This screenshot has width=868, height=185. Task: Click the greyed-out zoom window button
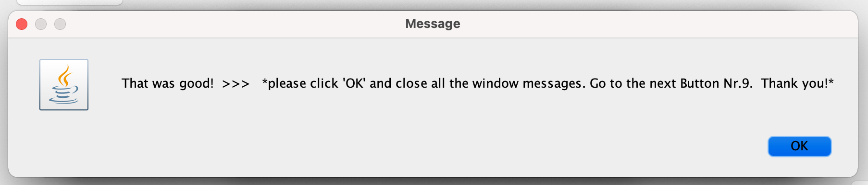click(60, 24)
